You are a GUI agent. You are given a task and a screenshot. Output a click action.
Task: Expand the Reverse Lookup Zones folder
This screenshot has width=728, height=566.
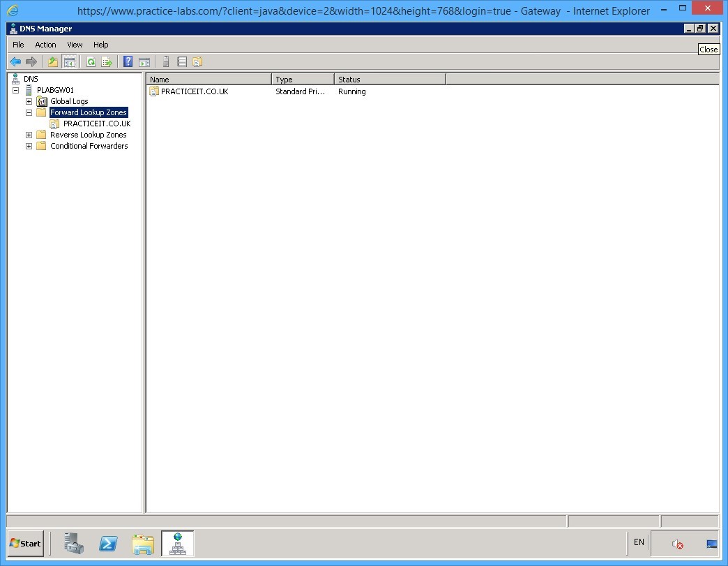29,134
